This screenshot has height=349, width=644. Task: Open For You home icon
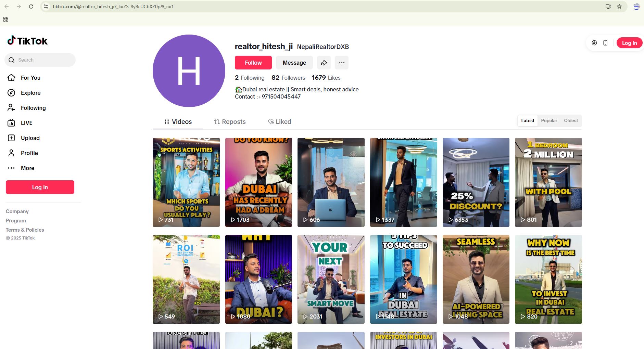coord(11,78)
